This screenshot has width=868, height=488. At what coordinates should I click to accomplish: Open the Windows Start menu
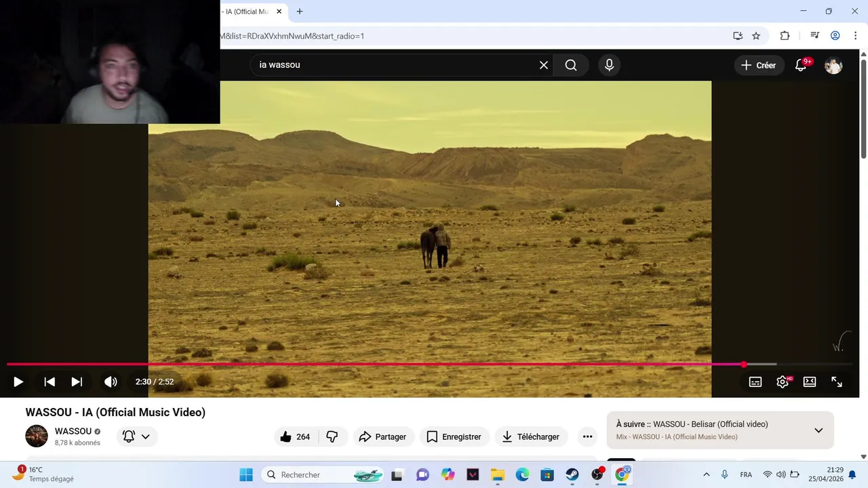click(x=246, y=474)
